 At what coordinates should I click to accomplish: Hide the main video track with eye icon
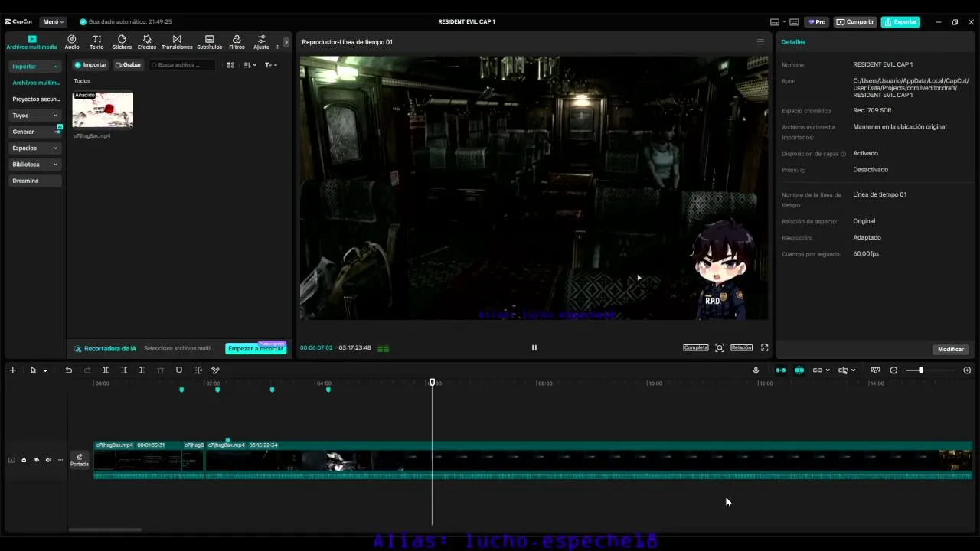point(36,460)
